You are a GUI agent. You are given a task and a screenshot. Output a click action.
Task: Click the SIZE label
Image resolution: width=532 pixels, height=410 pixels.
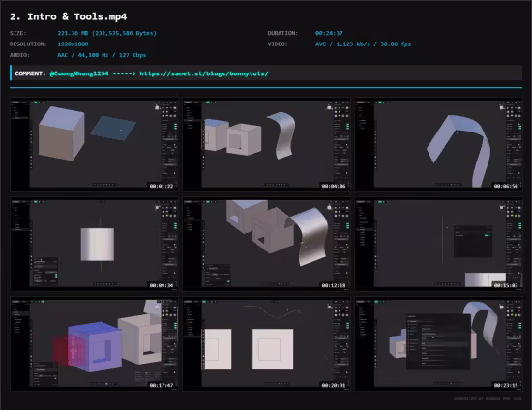coord(18,33)
